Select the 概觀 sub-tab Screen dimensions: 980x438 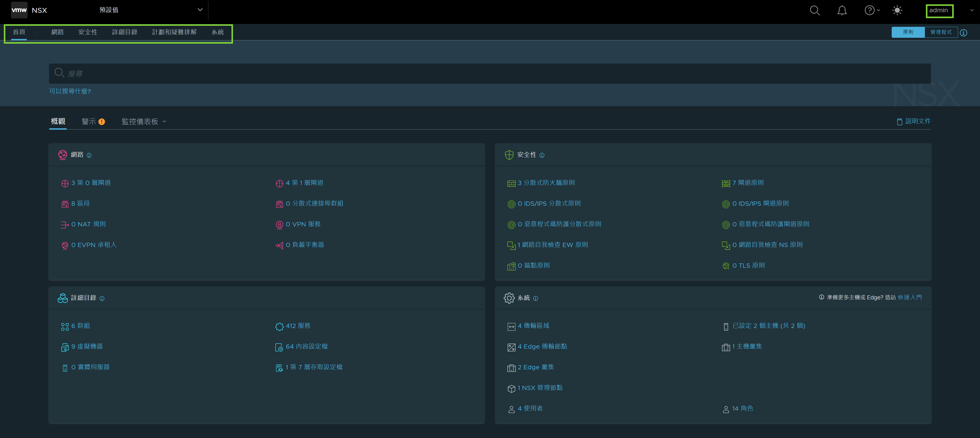coord(58,121)
